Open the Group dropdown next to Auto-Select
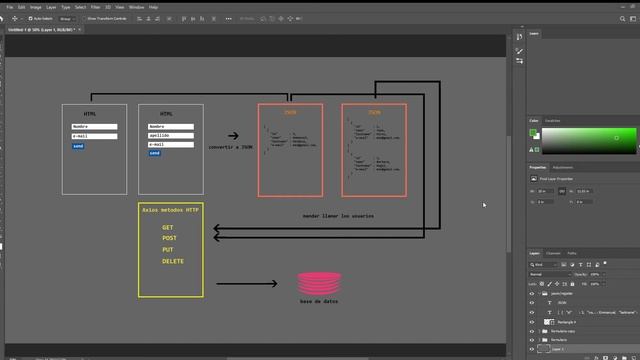Screen dimensions: 640x360 click(67, 19)
